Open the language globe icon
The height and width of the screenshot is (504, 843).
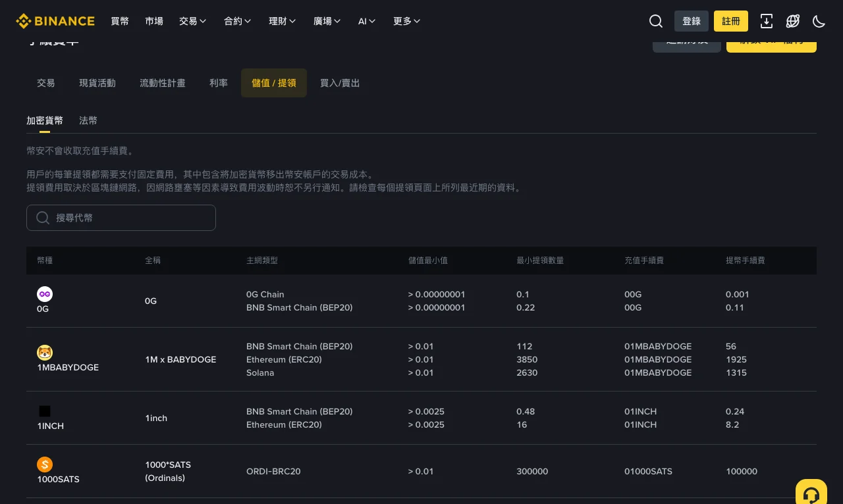pyautogui.click(x=793, y=21)
